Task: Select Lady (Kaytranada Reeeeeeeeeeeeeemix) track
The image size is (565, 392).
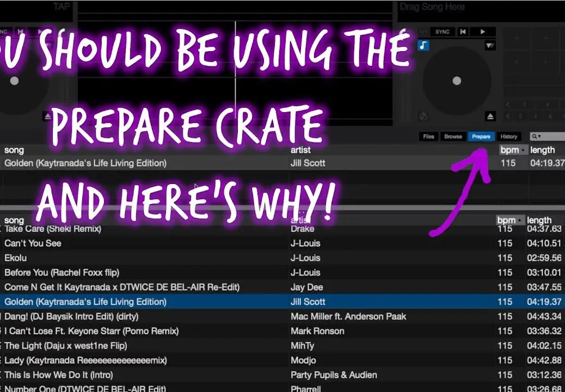Action: 86,360
